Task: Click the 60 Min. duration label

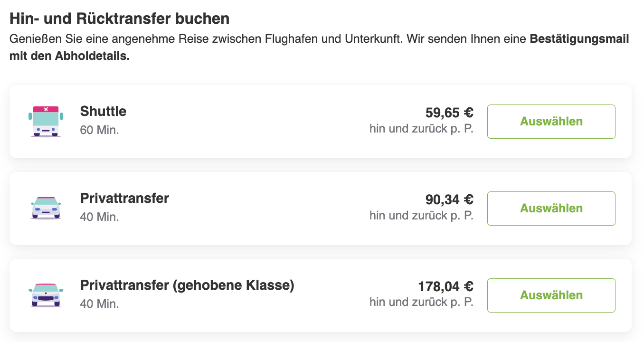Action: tap(100, 130)
